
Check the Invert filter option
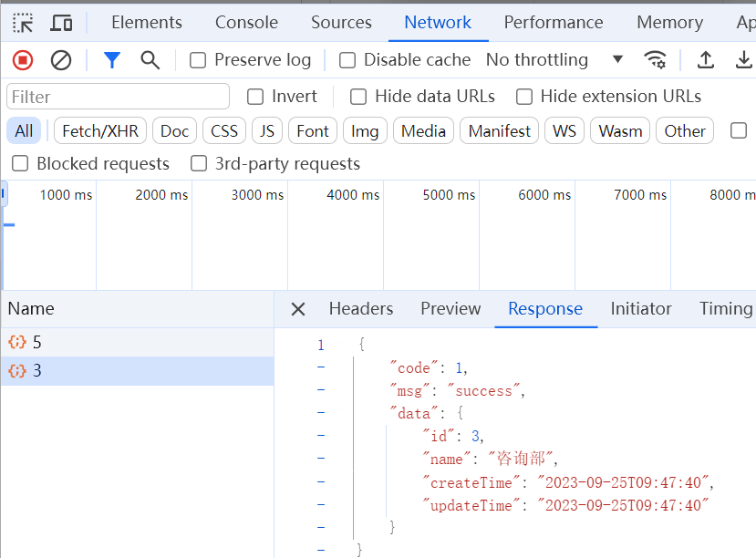coord(255,97)
